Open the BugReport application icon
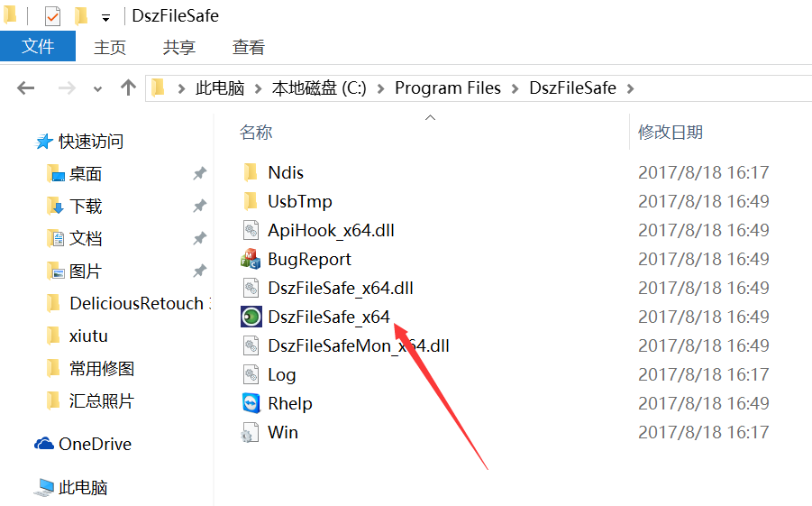The height and width of the screenshot is (506, 812). tap(251, 259)
